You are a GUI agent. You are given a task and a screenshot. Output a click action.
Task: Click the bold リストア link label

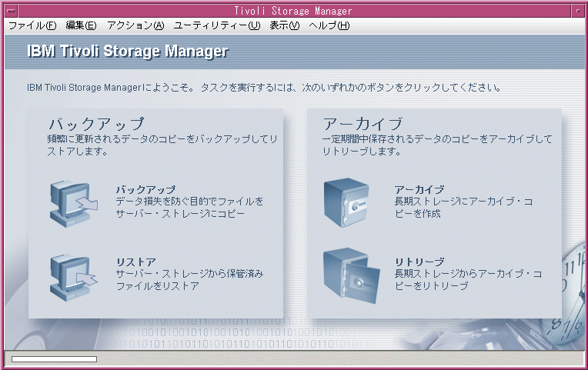(x=135, y=262)
